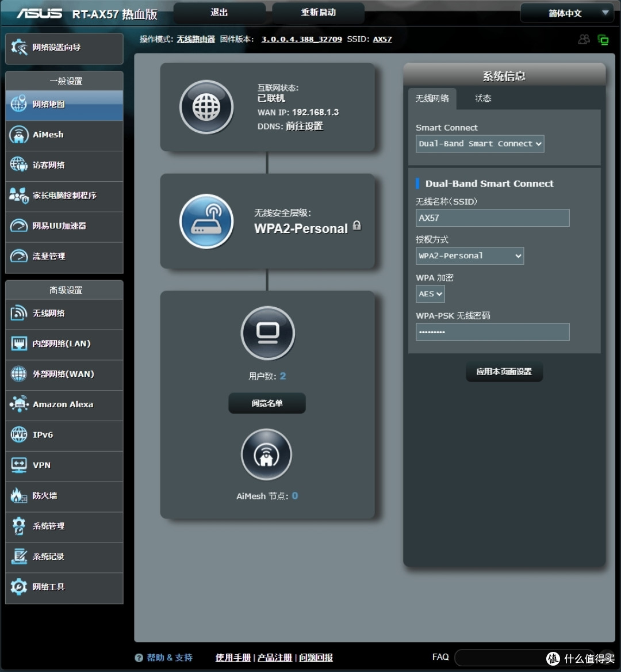Open the 系统管理 gear icon
Image resolution: width=621 pixels, height=672 pixels.
tap(18, 526)
